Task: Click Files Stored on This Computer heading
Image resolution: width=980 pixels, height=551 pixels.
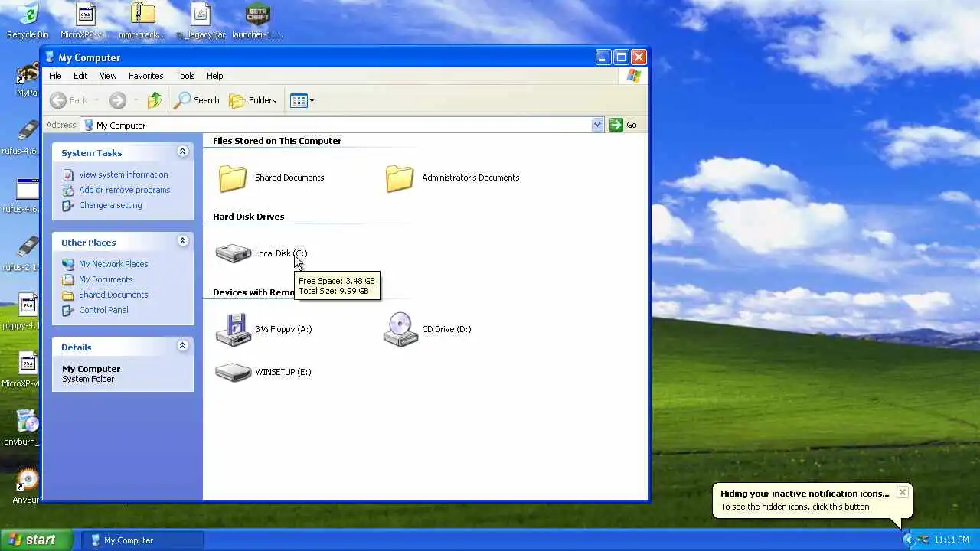Action: point(277,141)
